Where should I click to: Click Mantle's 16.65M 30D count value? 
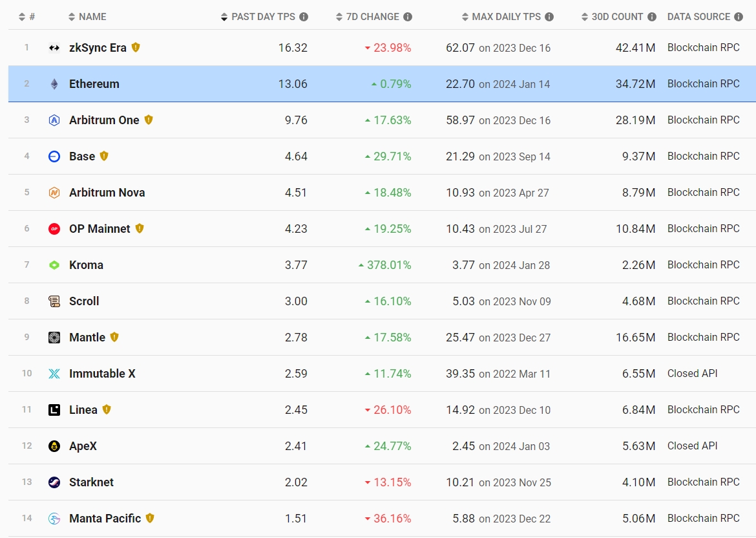point(635,338)
